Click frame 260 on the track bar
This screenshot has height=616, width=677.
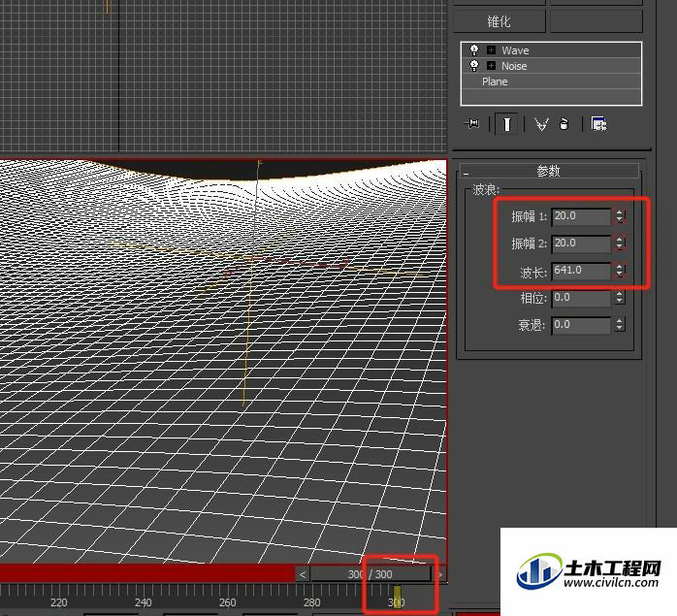(x=228, y=602)
